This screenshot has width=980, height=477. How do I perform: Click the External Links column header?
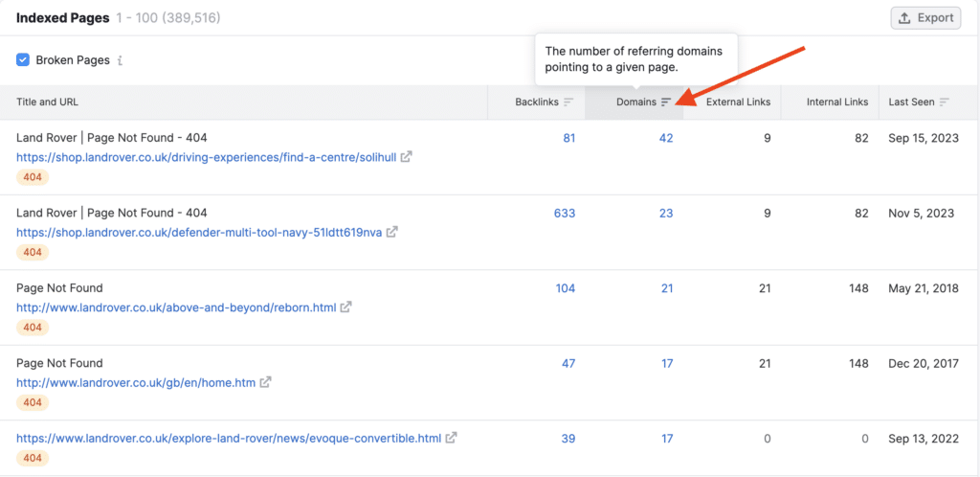pyautogui.click(x=738, y=102)
